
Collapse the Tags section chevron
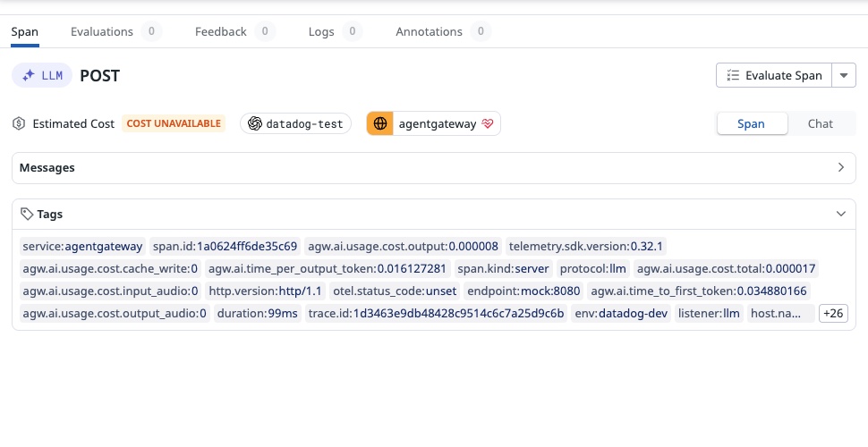point(841,214)
